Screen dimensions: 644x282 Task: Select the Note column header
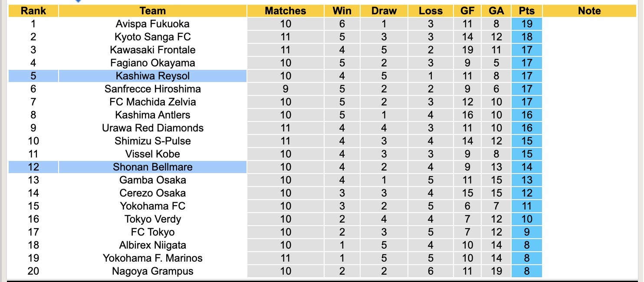pos(589,11)
